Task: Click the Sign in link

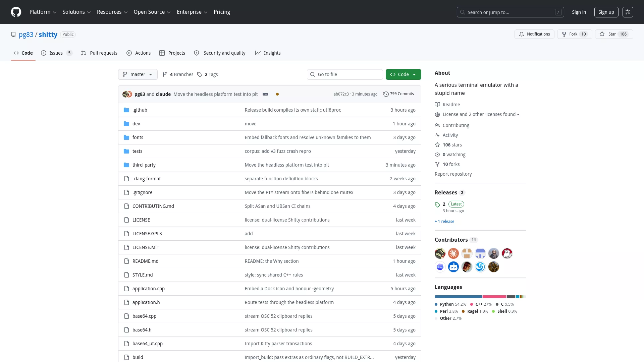Action: 579,12
